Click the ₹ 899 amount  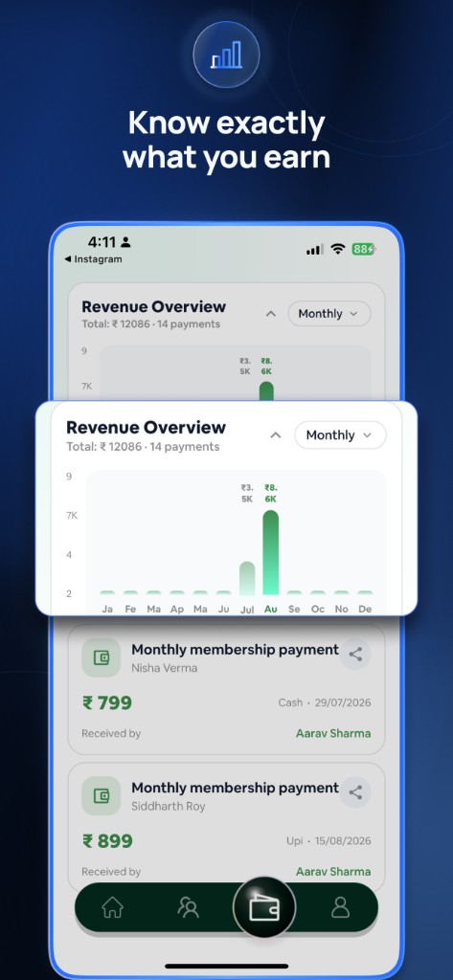click(107, 841)
